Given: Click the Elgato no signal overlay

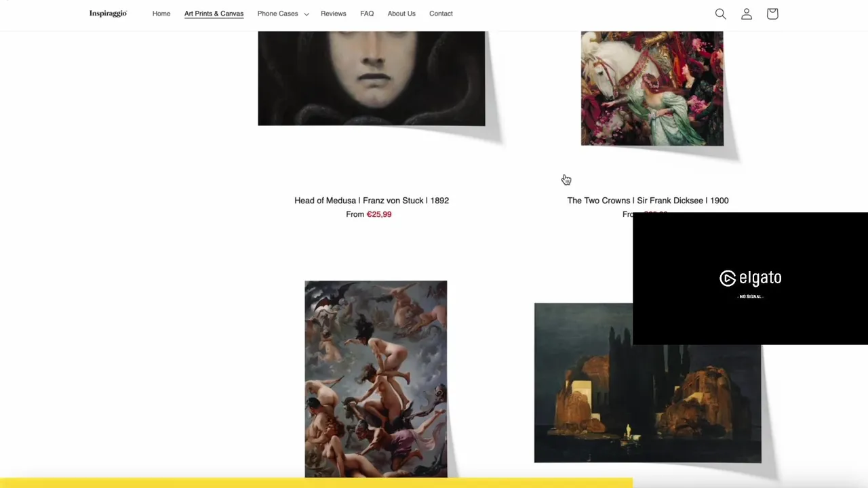Looking at the screenshot, I should tap(750, 279).
